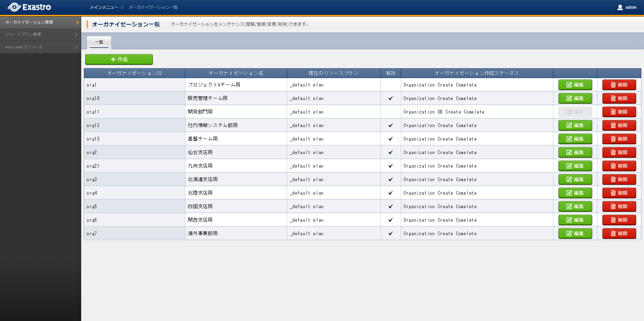Screen dimensions: 644x321
Task: Click the admin user profile icon
Action: pyautogui.click(x=620, y=7)
